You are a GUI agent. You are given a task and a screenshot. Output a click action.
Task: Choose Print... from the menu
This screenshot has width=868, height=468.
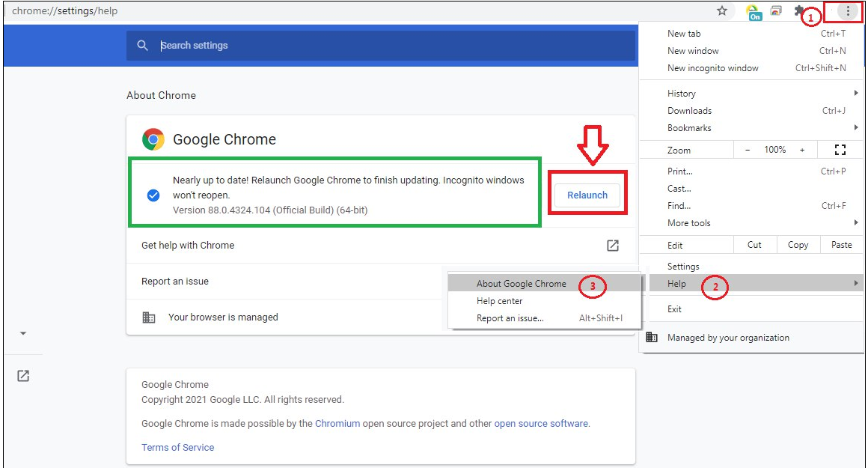752,171
